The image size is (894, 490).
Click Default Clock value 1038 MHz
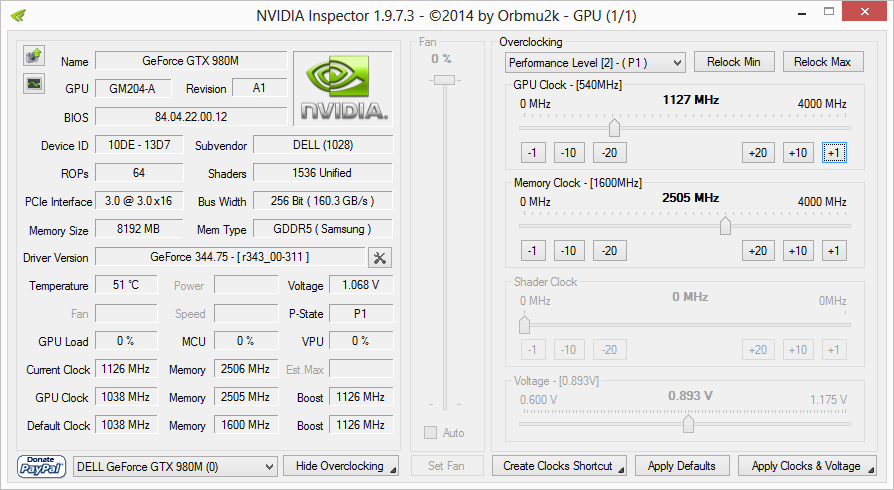[126, 425]
